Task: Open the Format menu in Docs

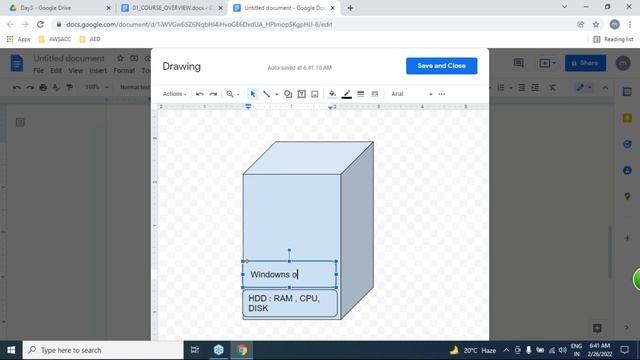Action: click(x=124, y=71)
